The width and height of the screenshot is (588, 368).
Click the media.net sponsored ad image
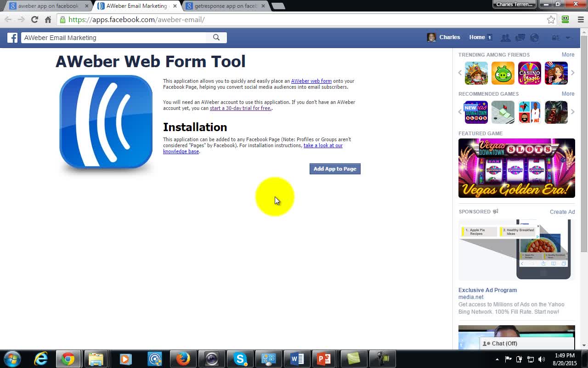click(517, 250)
